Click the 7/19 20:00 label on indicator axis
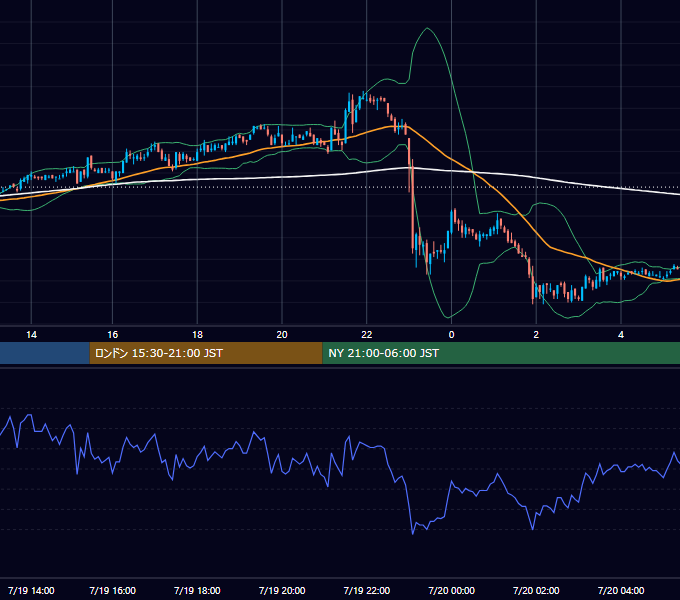Image resolution: width=680 pixels, height=600 pixels. pyautogui.click(x=282, y=590)
